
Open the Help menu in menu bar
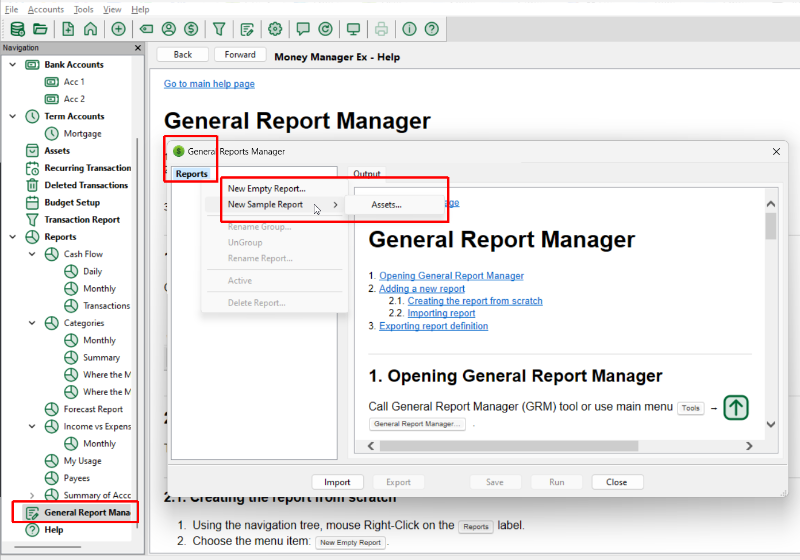click(x=140, y=9)
